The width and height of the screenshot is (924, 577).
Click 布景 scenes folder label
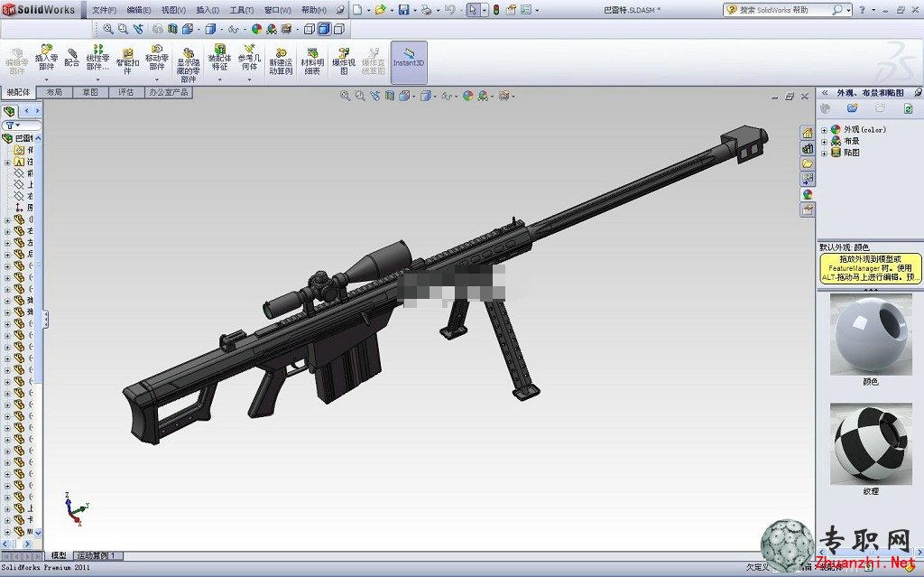pos(852,141)
